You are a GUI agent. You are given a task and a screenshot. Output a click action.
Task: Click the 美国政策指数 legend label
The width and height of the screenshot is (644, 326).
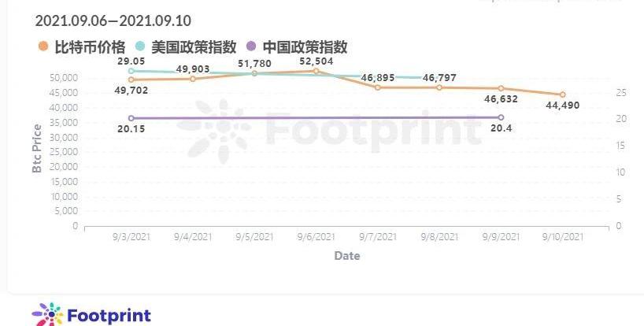tap(194, 46)
